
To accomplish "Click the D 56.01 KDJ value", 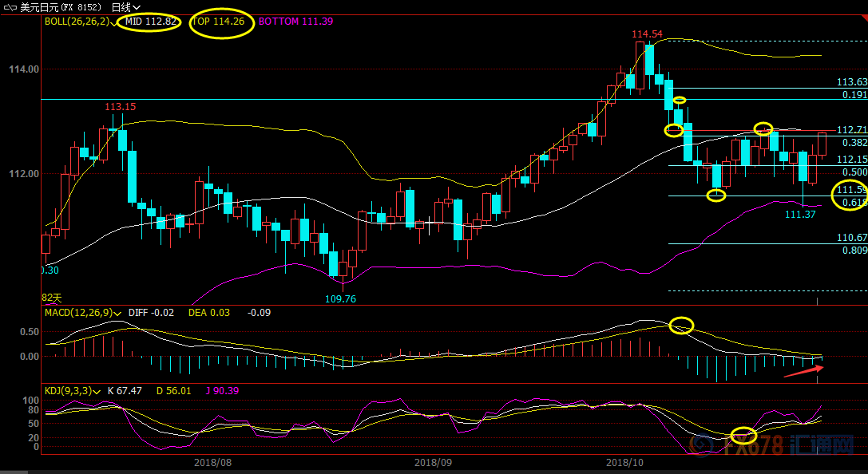I will tap(174, 391).
